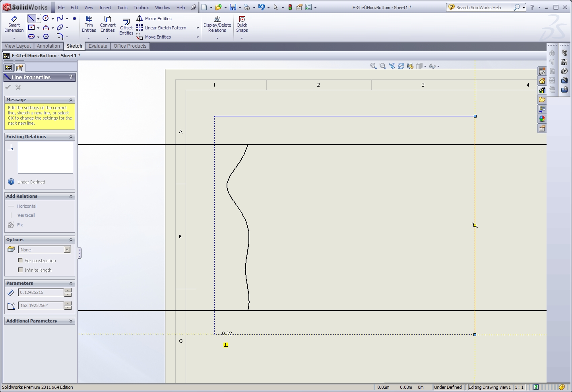Check the Infinite length option
The height and width of the screenshot is (392, 572).
(20, 270)
